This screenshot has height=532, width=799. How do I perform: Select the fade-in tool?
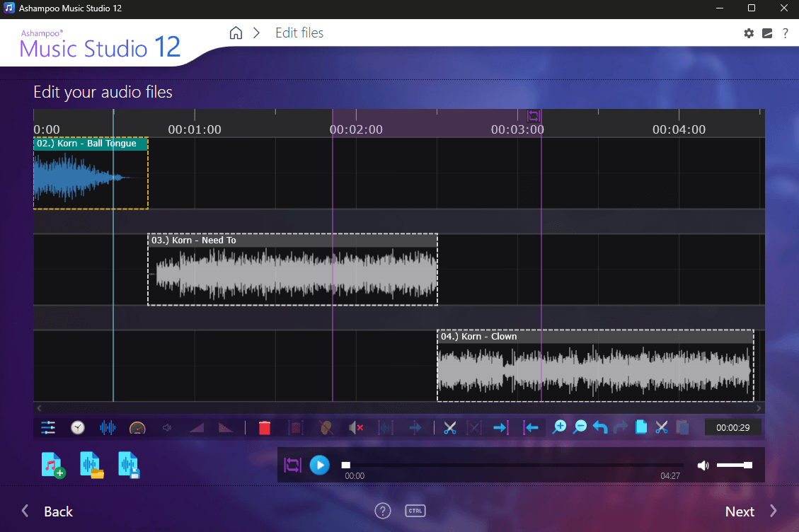(x=196, y=427)
